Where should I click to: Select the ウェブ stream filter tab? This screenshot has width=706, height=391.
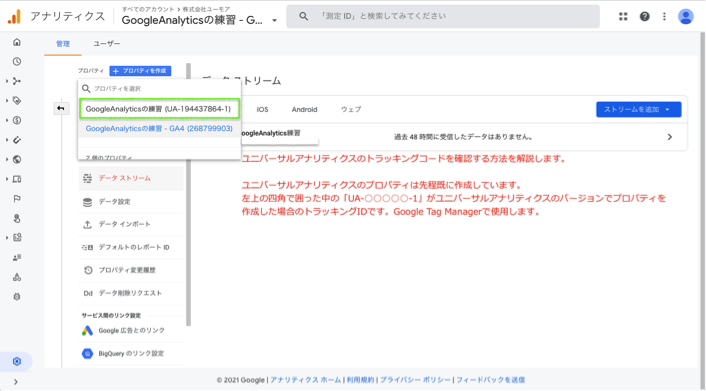click(351, 109)
